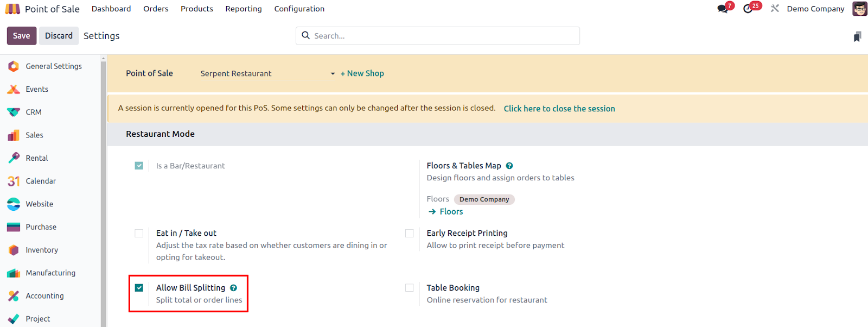Open the activities clock icon
The height and width of the screenshot is (327, 868).
748,9
